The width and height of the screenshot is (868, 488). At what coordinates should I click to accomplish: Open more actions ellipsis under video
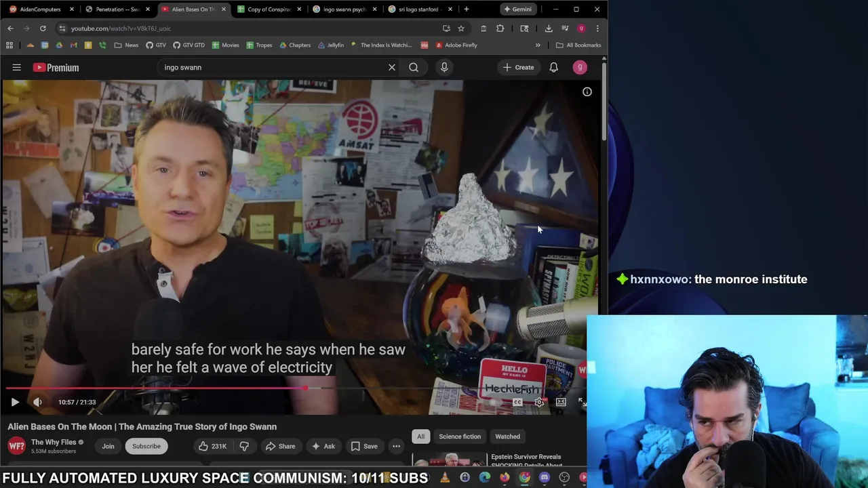point(396,446)
